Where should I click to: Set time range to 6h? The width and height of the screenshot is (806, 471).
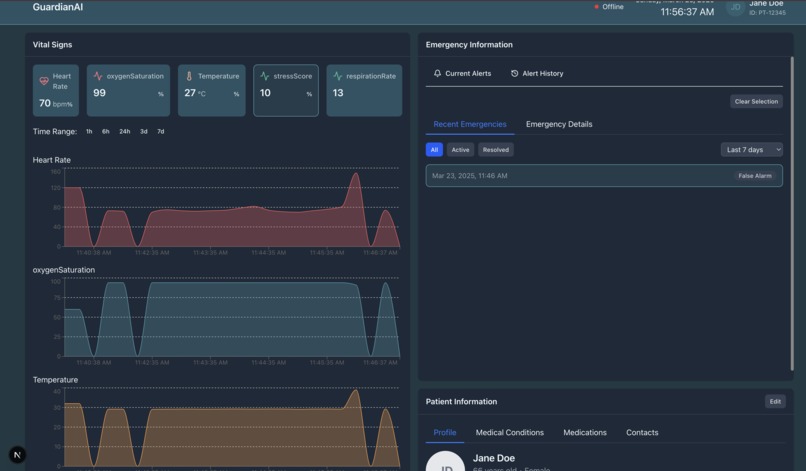tap(105, 132)
